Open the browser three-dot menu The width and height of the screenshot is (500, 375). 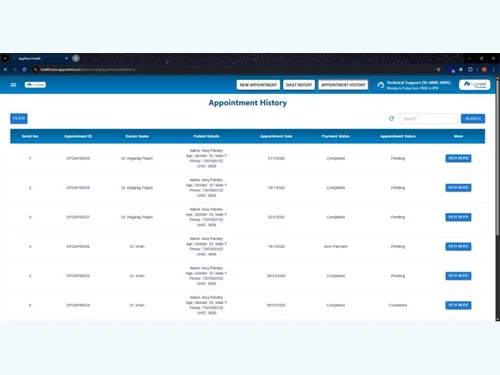[x=494, y=69]
